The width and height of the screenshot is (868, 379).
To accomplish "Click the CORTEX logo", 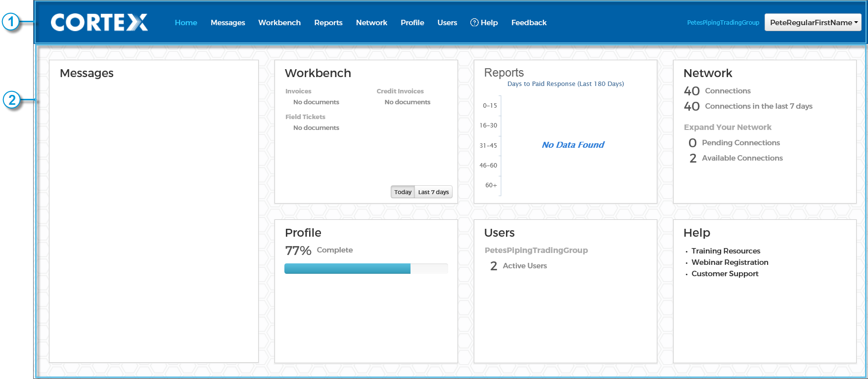I will pos(99,22).
